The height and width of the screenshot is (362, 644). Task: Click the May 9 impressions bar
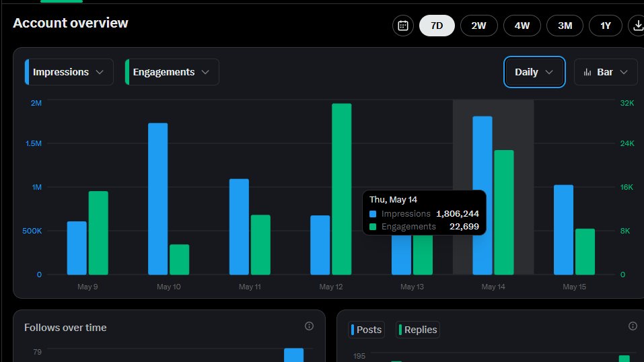click(77, 248)
